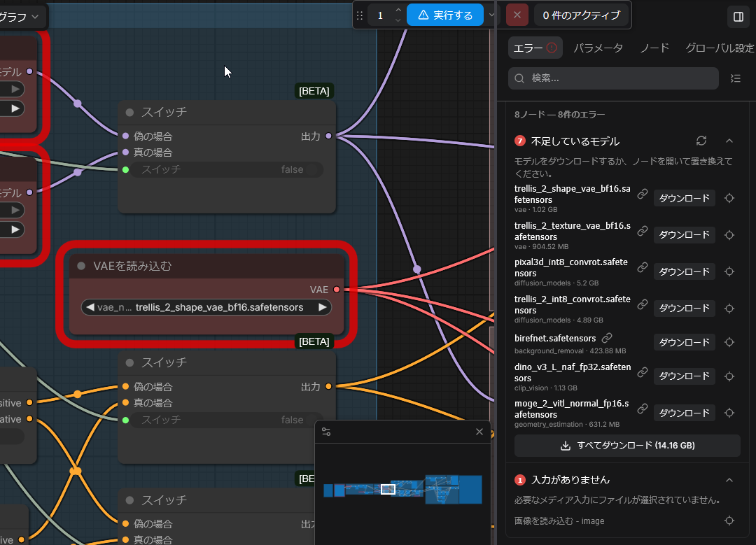The height and width of the screenshot is (545, 756).
Task: Open the run options dropdown arrow
Action: tap(491, 15)
